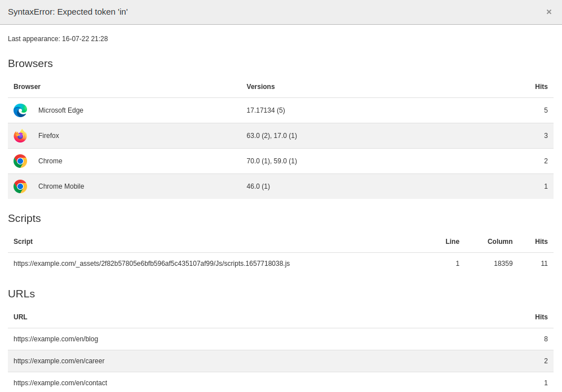Click the Script column header

point(23,242)
